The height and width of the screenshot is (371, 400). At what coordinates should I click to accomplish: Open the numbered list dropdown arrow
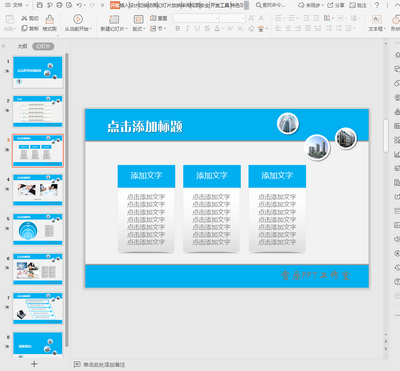click(298, 18)
